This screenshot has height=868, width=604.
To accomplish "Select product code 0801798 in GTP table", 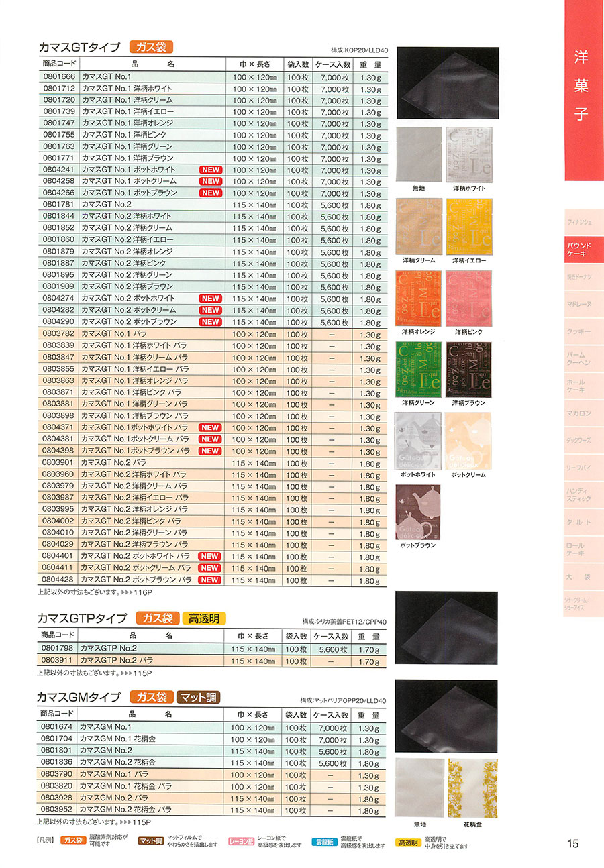I will click(58, 649).
